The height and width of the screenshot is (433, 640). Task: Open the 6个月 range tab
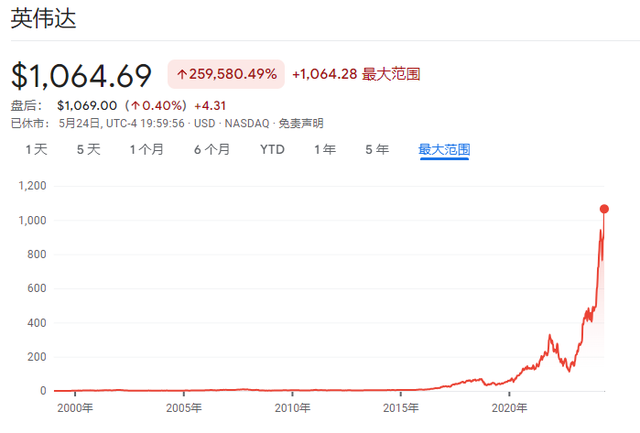click(x=211, y=150)
